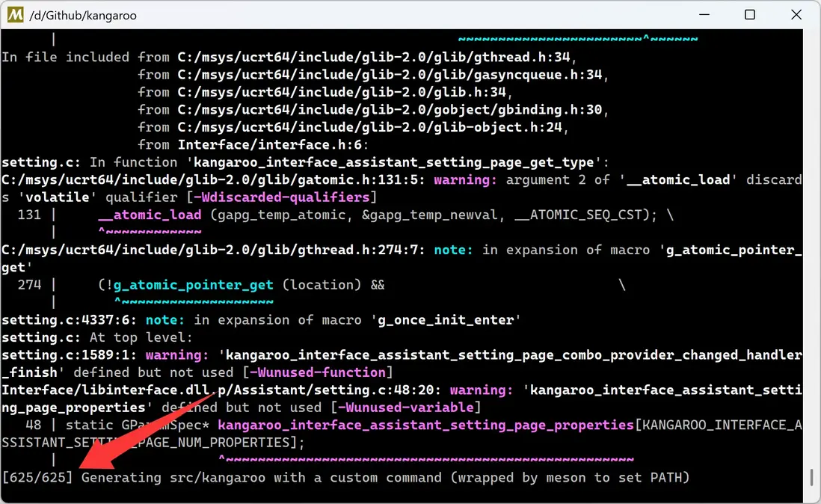The height and width of the screenshot is (504, 821).
Task: Click the window title '/d/Github/kangaroo'
Action: pyautogui.click(x=83, y=16)
